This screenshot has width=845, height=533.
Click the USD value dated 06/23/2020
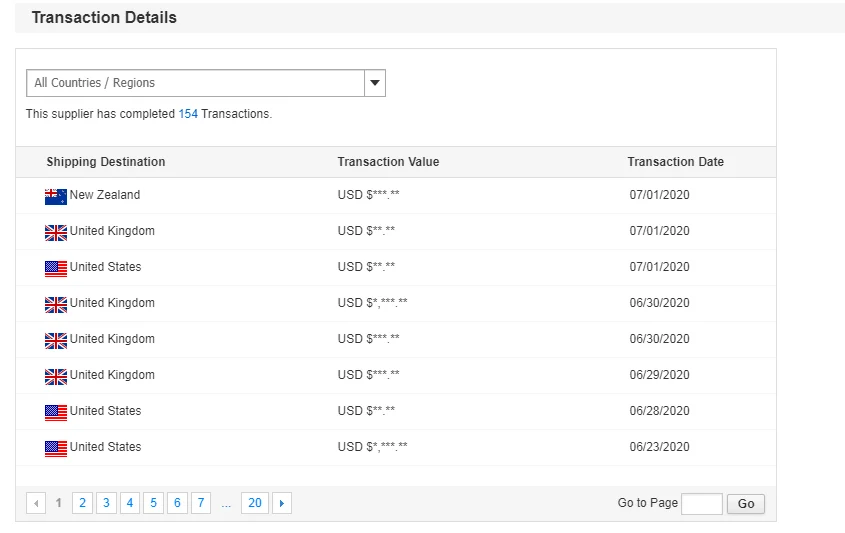[x=372, y=447]
